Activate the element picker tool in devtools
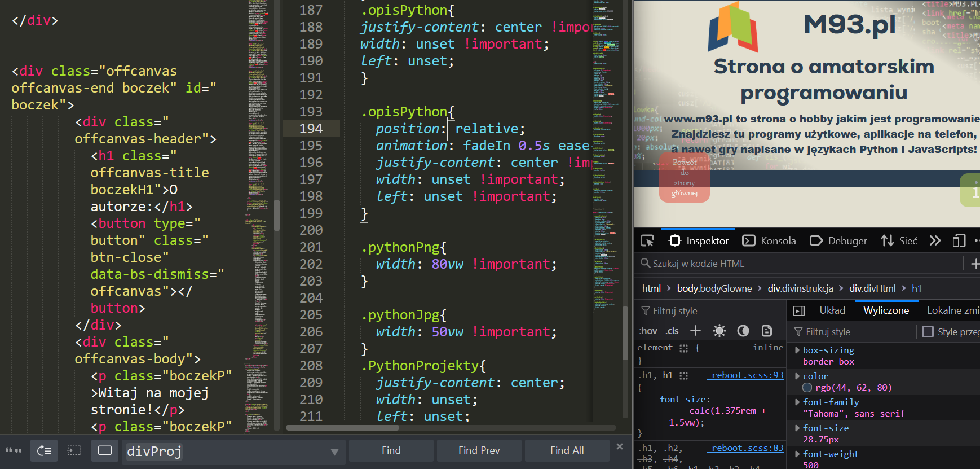 (647, 241)
